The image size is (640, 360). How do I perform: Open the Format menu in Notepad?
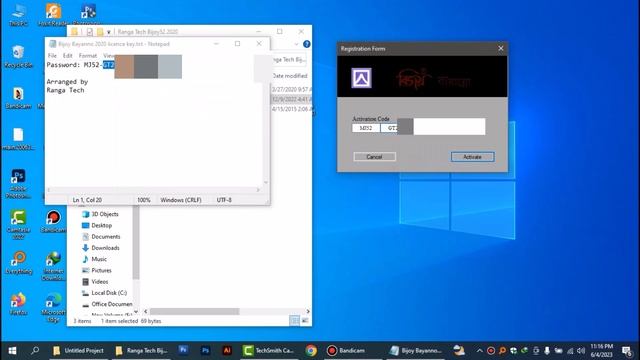click(x=88, y=56)
